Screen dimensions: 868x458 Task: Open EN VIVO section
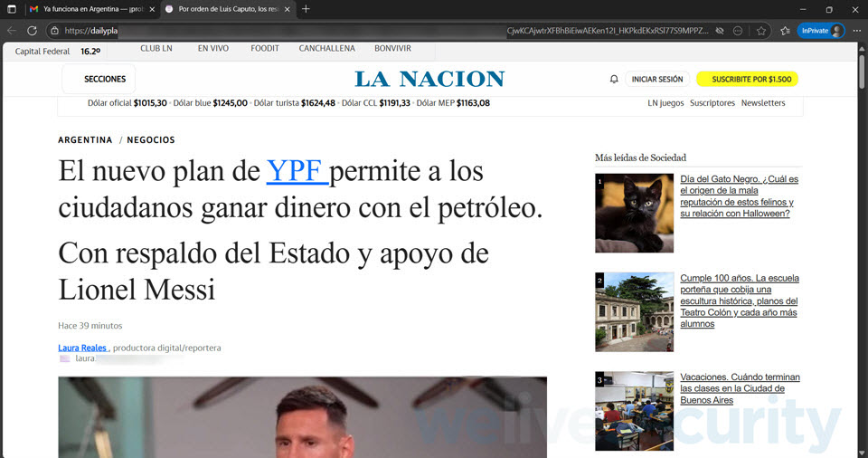pyautogui.click(x=213, y=48)
